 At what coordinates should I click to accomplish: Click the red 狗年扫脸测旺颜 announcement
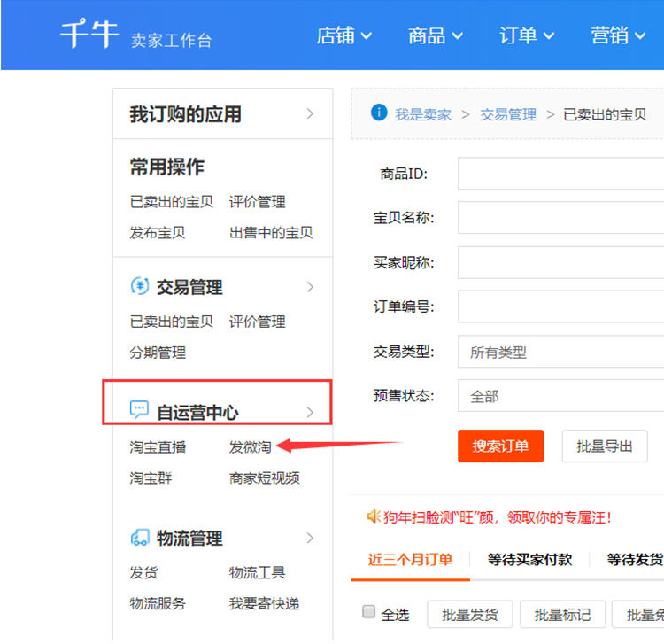point(498,517)
